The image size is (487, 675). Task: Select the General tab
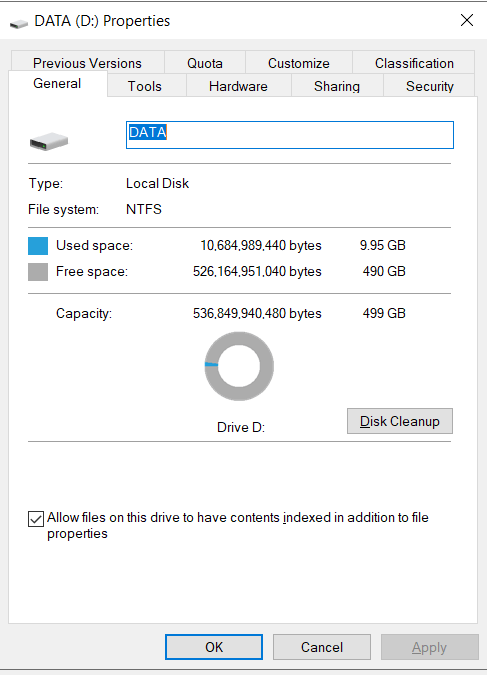point(57,84)
